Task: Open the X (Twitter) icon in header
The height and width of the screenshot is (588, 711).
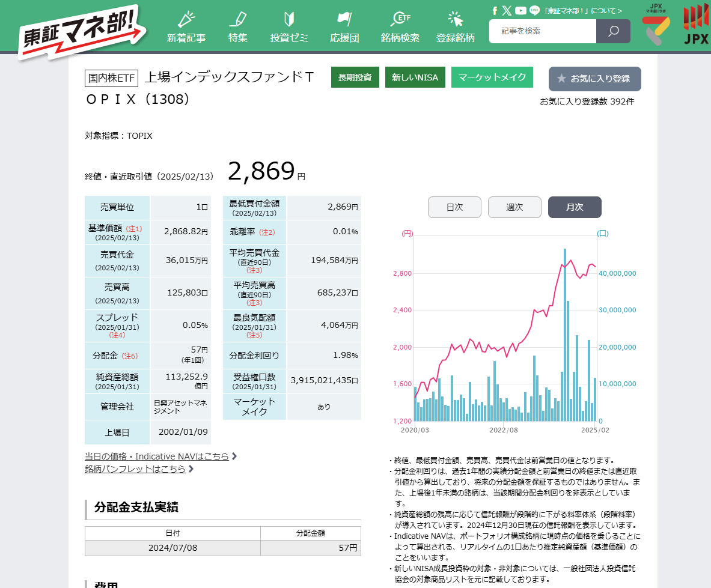Action: tap(507, 10)
